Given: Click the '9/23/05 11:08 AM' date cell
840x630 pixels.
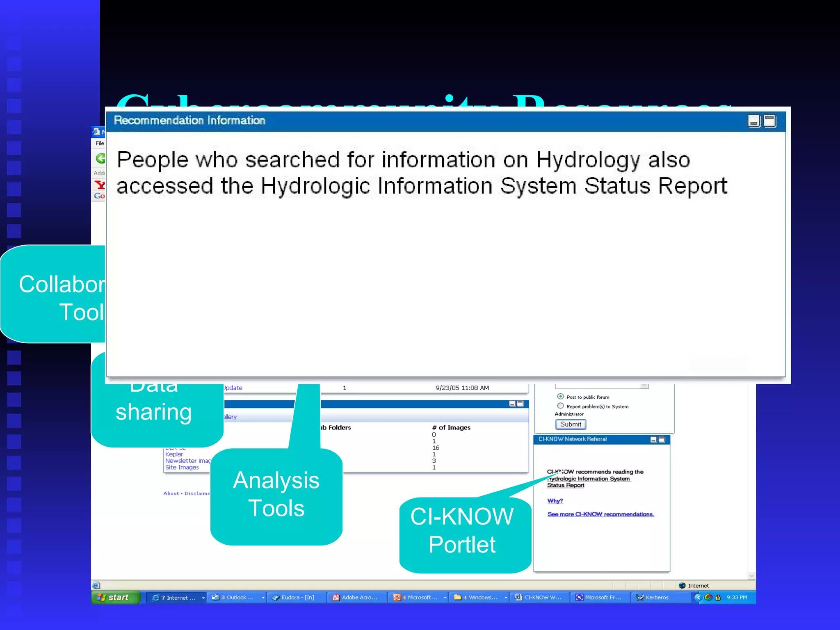Looking at the screenshot, I should pyautogui.click(x=462, y=388).
